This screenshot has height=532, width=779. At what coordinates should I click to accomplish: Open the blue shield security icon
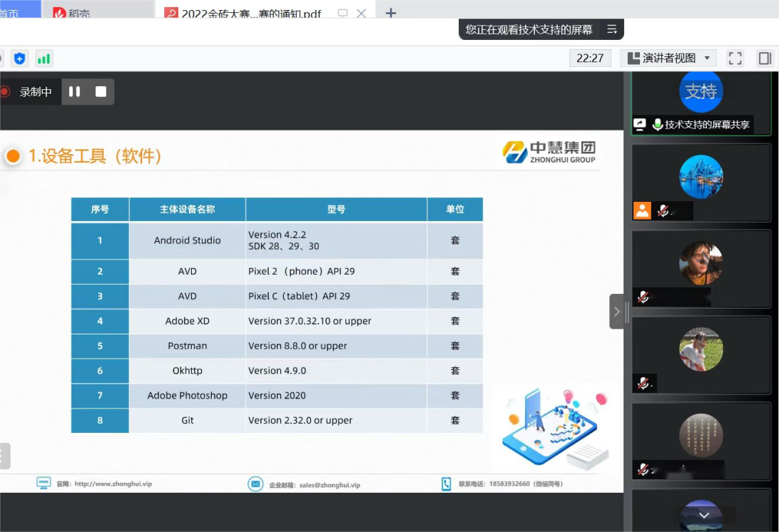coord(19,58)
